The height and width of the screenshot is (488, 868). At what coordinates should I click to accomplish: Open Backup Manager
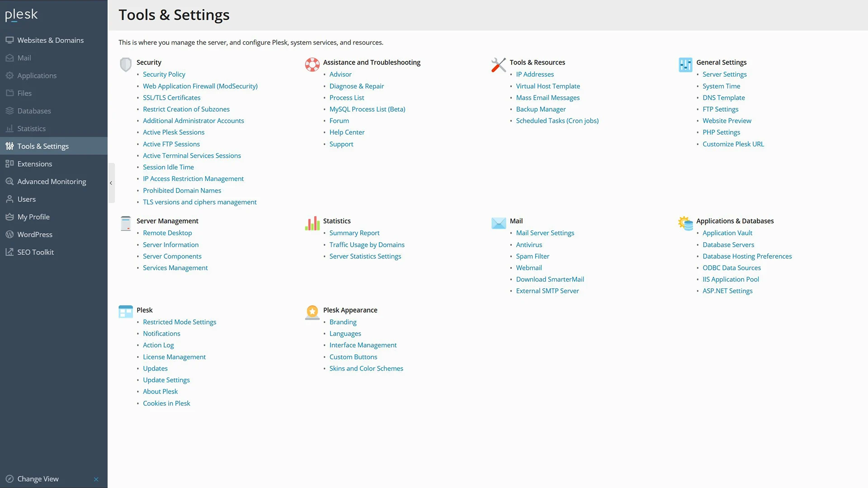click(541, 109)
